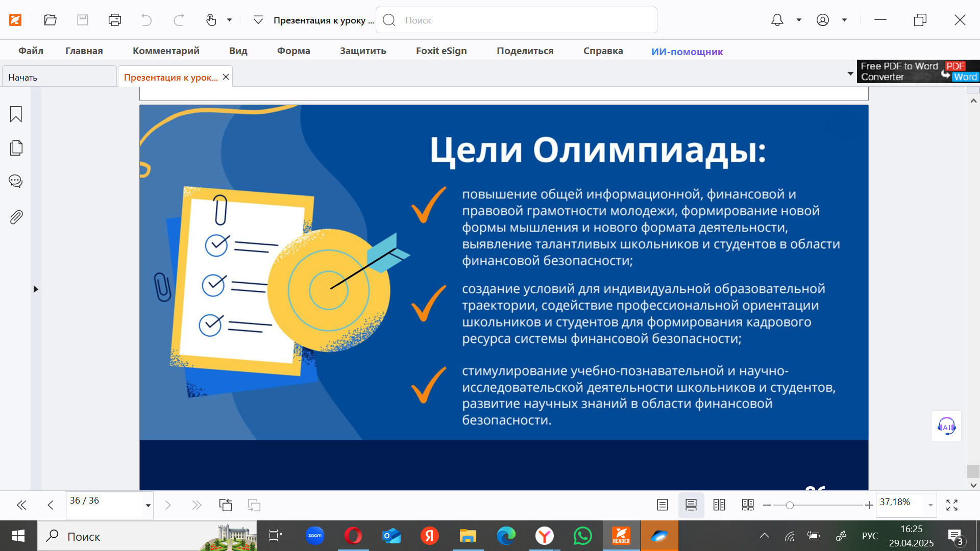
Task: Open notifications bell icon
Action: point(777,20)
